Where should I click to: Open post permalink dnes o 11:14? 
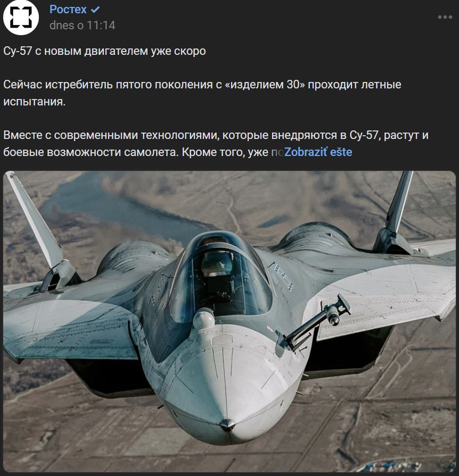82,25
